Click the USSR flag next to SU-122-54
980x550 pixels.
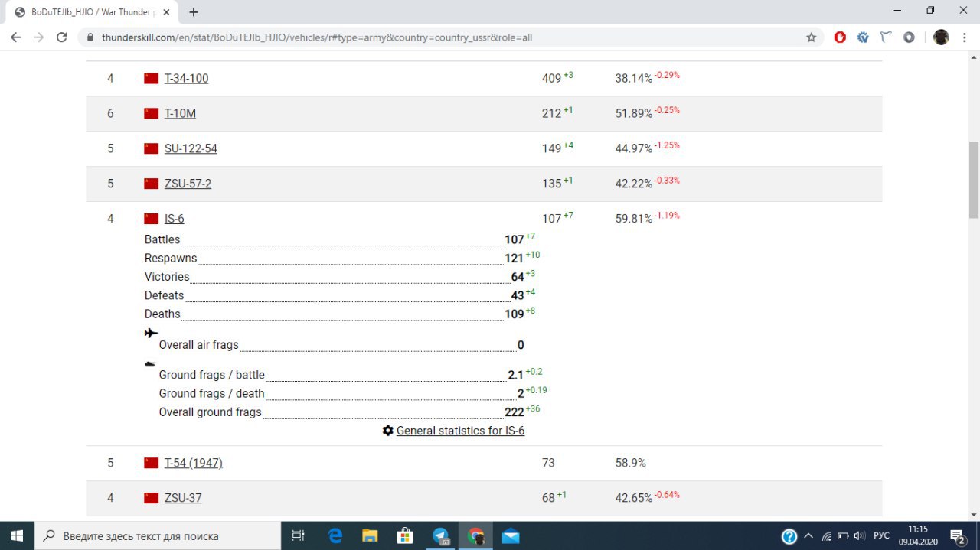pos(152,148)
